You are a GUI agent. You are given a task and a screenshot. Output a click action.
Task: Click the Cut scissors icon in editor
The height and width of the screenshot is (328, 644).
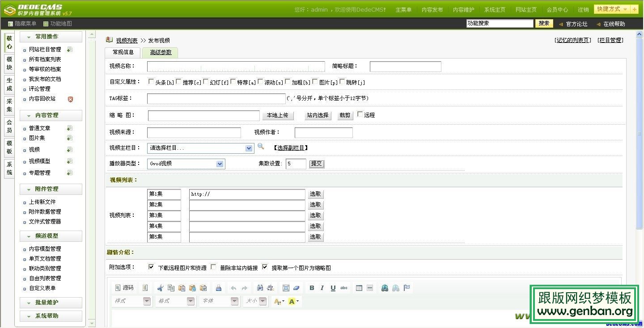161,288
